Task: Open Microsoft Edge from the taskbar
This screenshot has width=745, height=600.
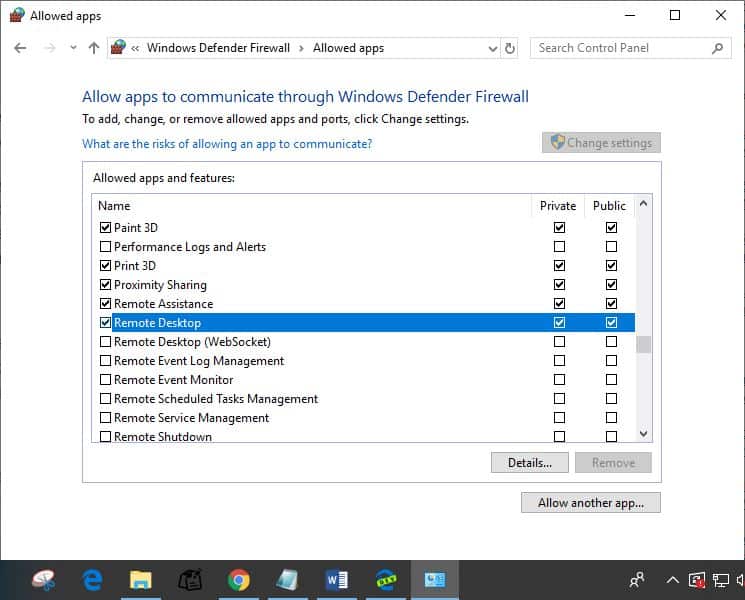Action: (93, 579)
